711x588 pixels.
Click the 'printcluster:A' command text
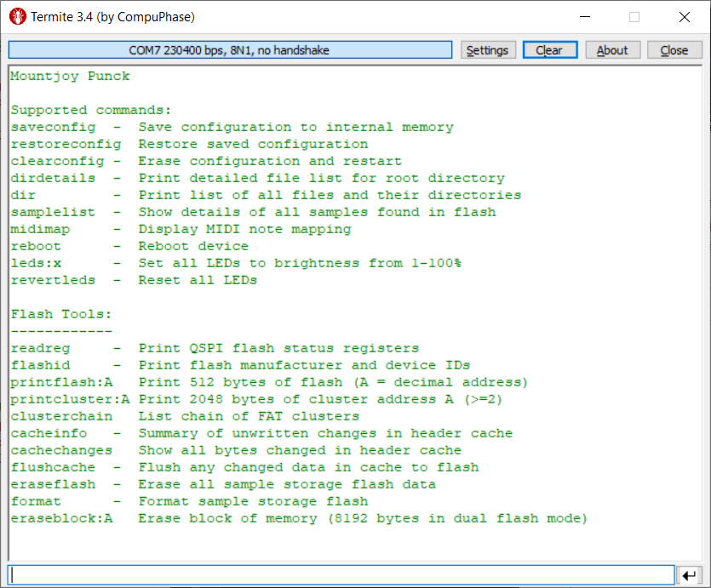click(71, 399)
